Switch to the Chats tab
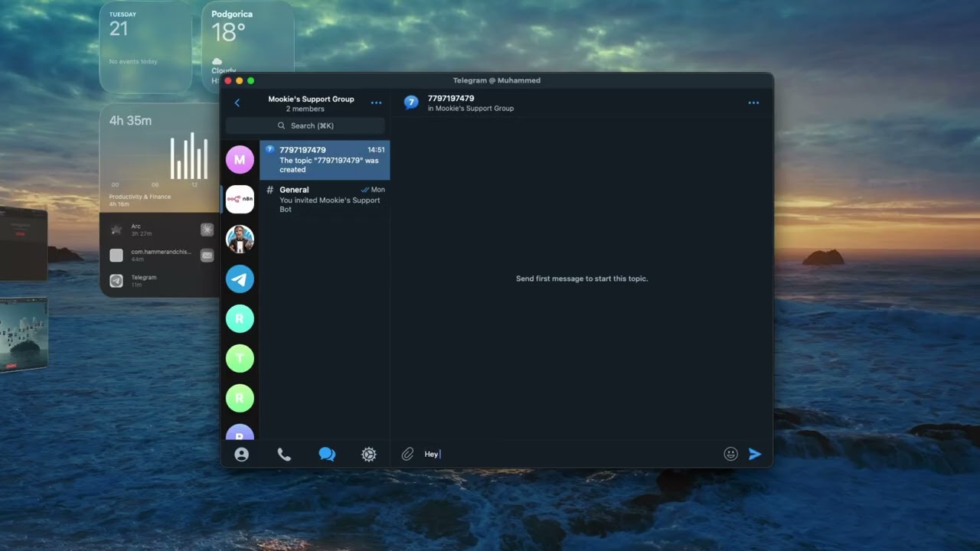980x551 pixels. point(327,455)
